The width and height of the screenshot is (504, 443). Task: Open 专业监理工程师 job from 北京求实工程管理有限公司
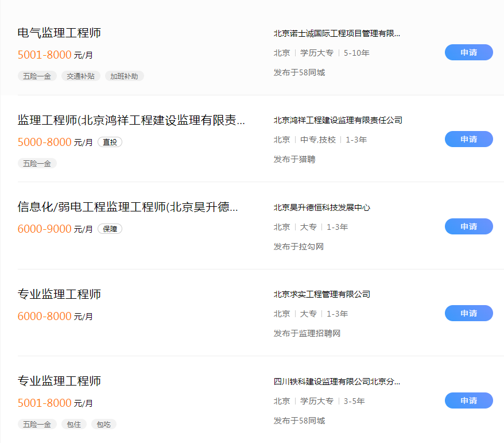click(x=59, y=294)
